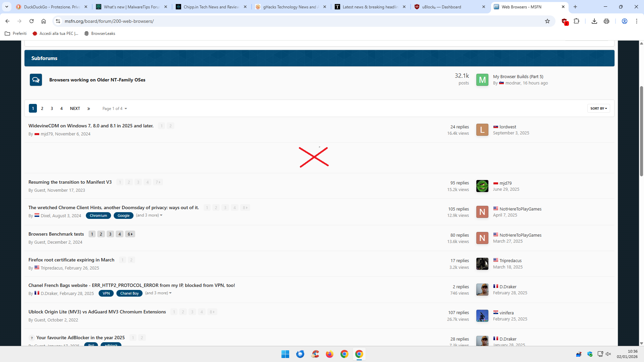This screenshot has height=362, width=644.
Task: Click the printer icon in toolbar
Action: pyautogui.click(x=606, y=21)
